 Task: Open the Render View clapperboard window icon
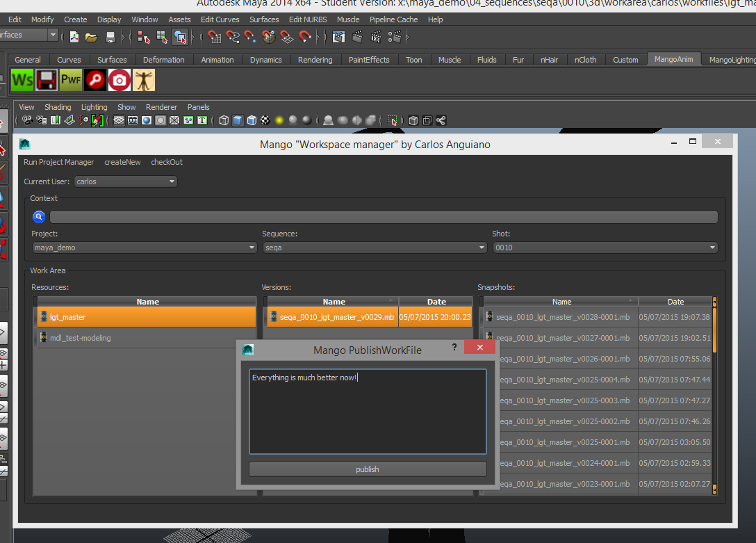point(338,37)
